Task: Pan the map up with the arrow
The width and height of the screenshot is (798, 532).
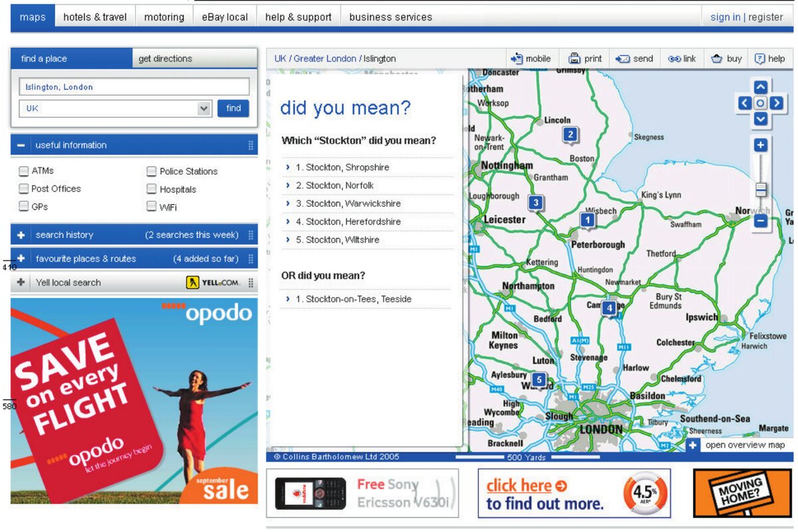Action: pos(761,87)
